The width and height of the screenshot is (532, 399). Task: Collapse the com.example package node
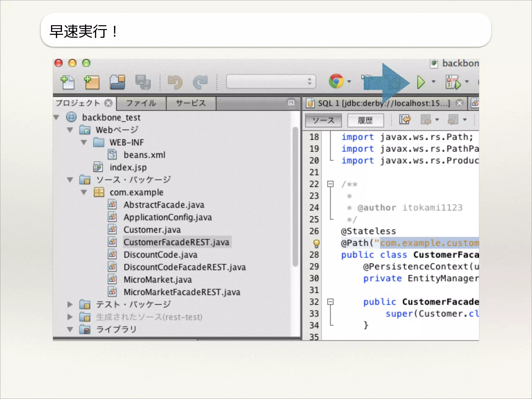[x=84, y=192]
